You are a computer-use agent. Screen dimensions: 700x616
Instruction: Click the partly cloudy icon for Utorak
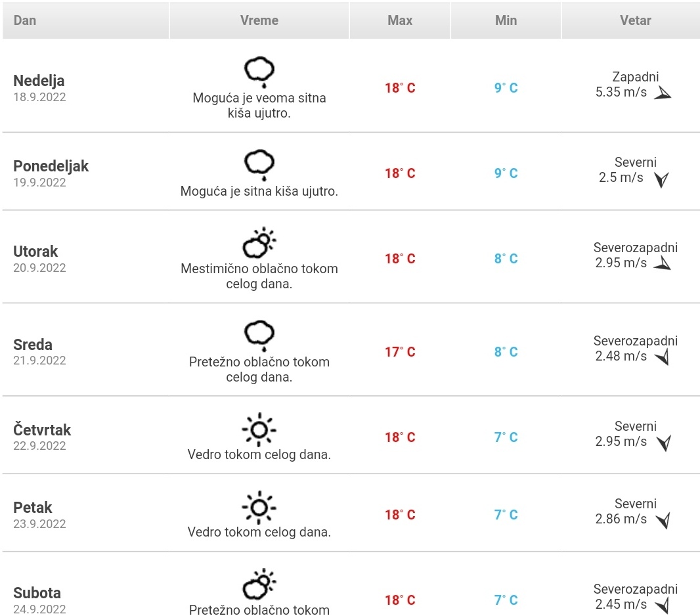[259, 242]
